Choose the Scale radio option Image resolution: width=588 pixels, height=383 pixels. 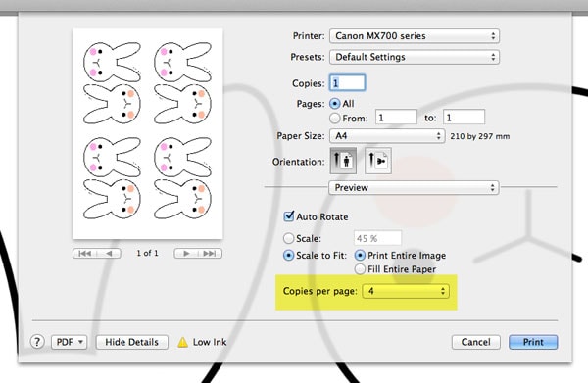click(x=288, y=238)
